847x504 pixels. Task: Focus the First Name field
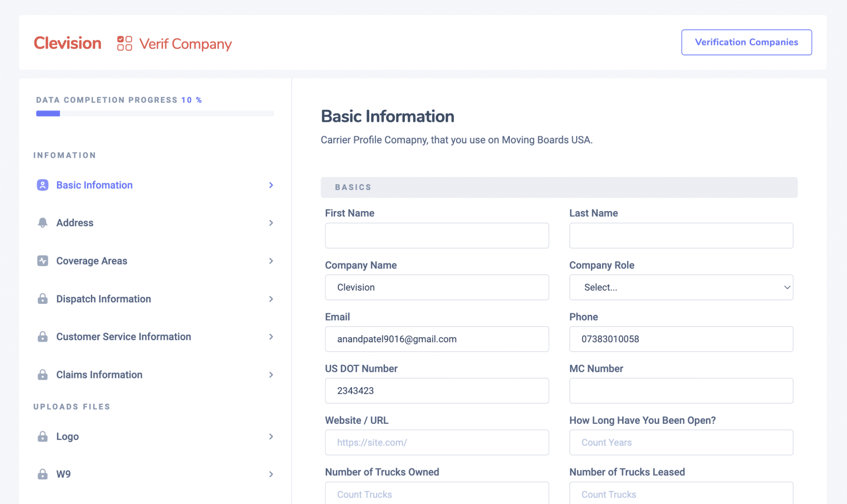[x=437, y=235]
